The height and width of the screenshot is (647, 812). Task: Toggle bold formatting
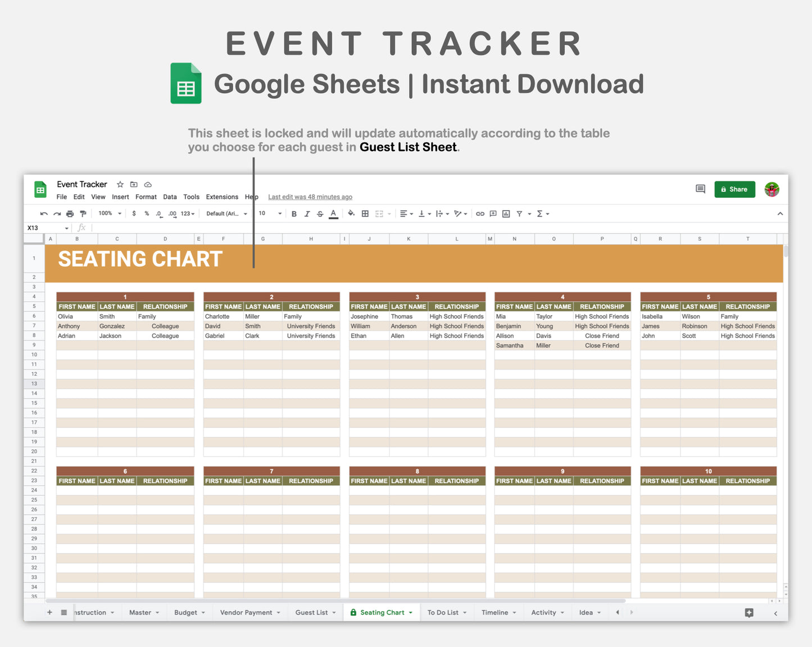(294, 213)
